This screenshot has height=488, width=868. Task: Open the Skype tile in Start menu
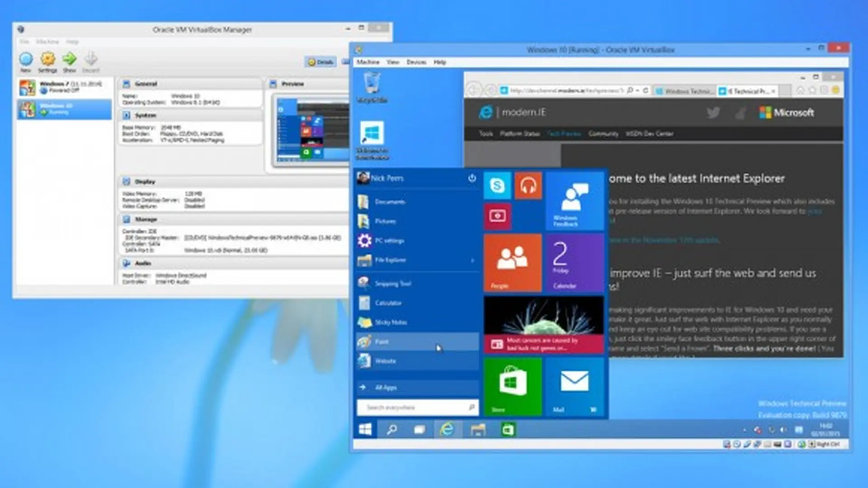click(x=497, y=185)
